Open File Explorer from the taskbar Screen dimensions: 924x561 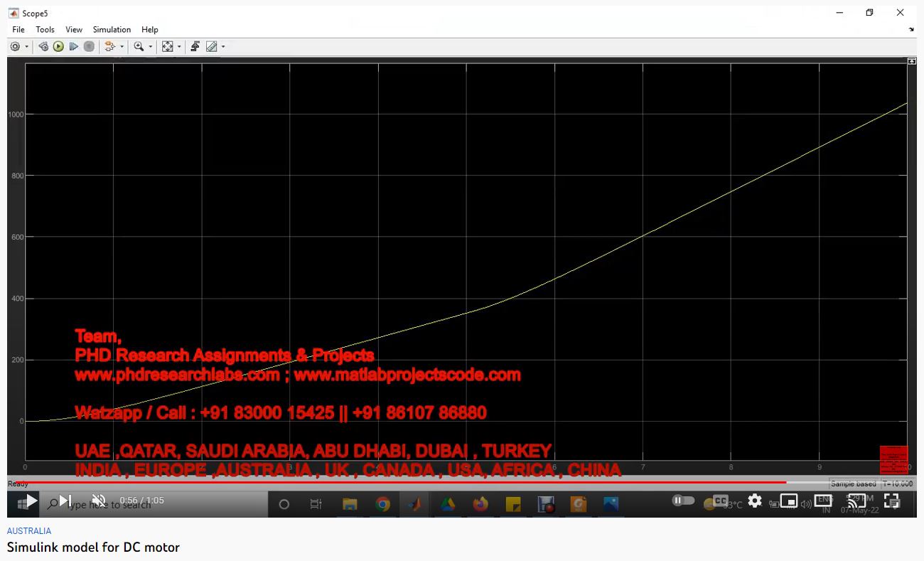point(350,505)
